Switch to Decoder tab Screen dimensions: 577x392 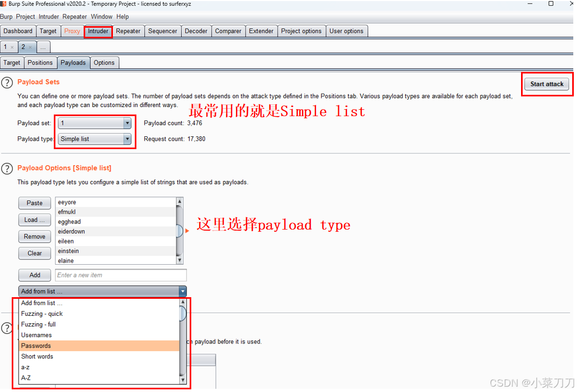pyautogui.click(x=196, y=31)
